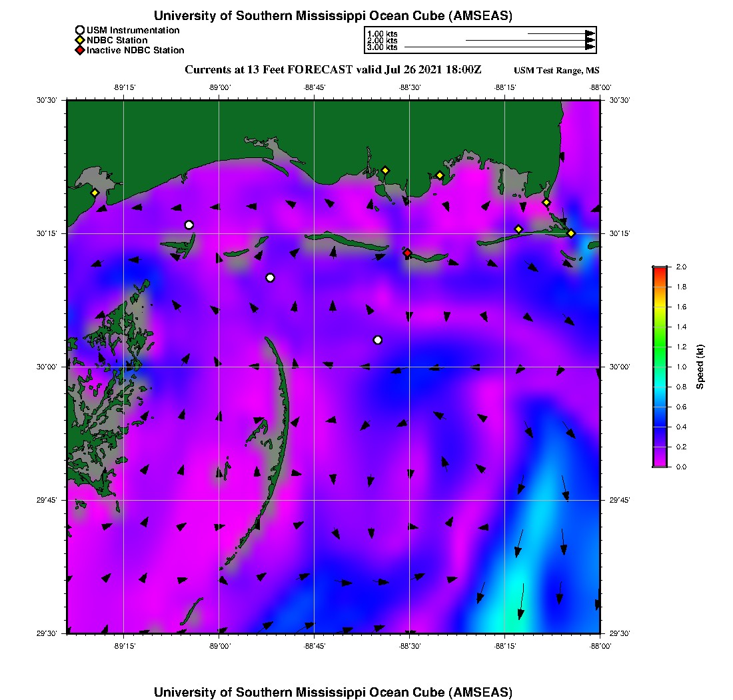Click the white circle icon in the legend
The width and height of the screenshot is (733, 700).
(80, 30)
